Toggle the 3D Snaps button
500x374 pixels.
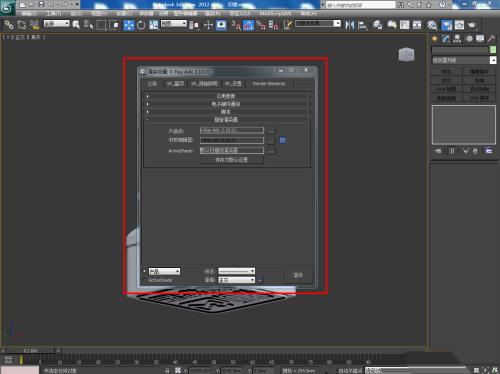click(236, 25)
